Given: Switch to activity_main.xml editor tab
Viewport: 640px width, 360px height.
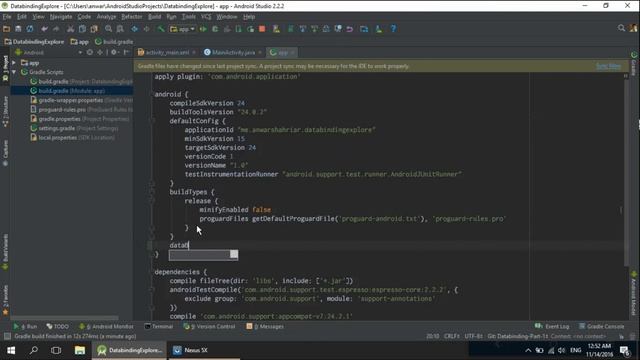Looking at the screenshot, I should coord(167,53).
